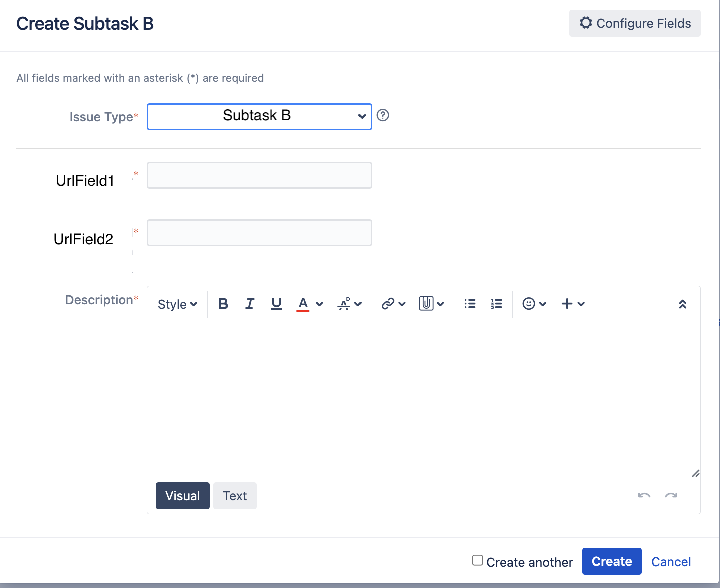Click inside the Description text area

pos(424,400)
